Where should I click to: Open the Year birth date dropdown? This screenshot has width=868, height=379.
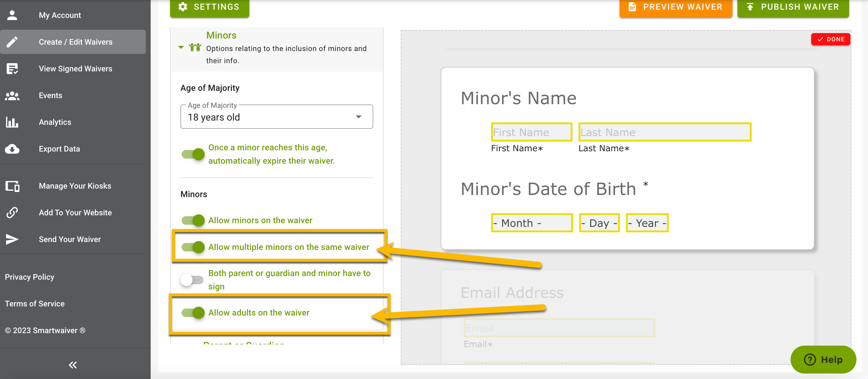click(x=647, y=223)
